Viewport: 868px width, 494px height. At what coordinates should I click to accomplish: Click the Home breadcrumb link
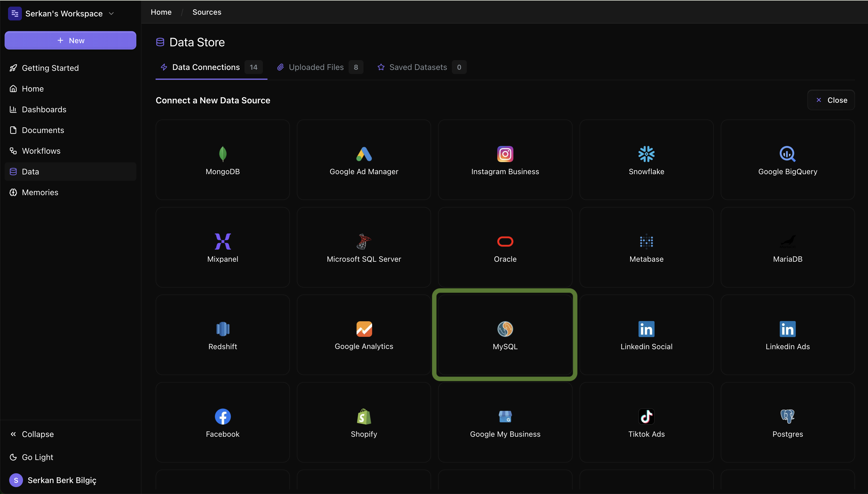tap(161, 12)
